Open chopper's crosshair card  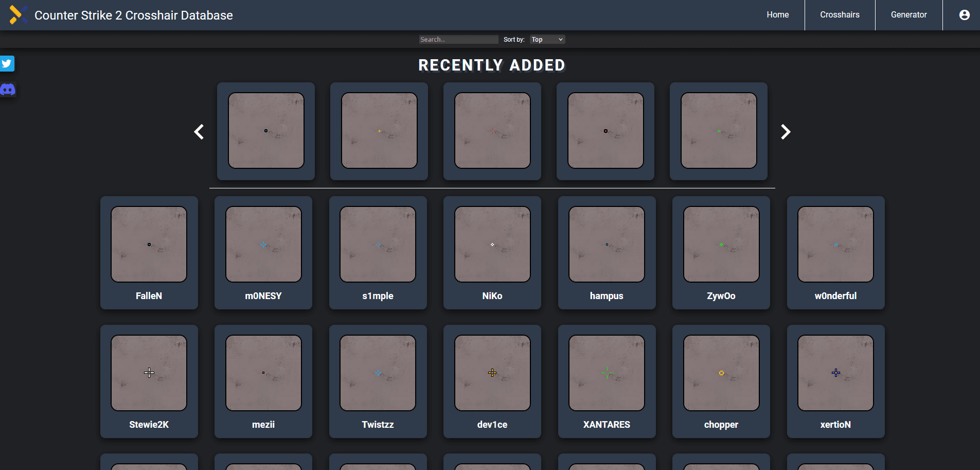[x=721, y=381]
